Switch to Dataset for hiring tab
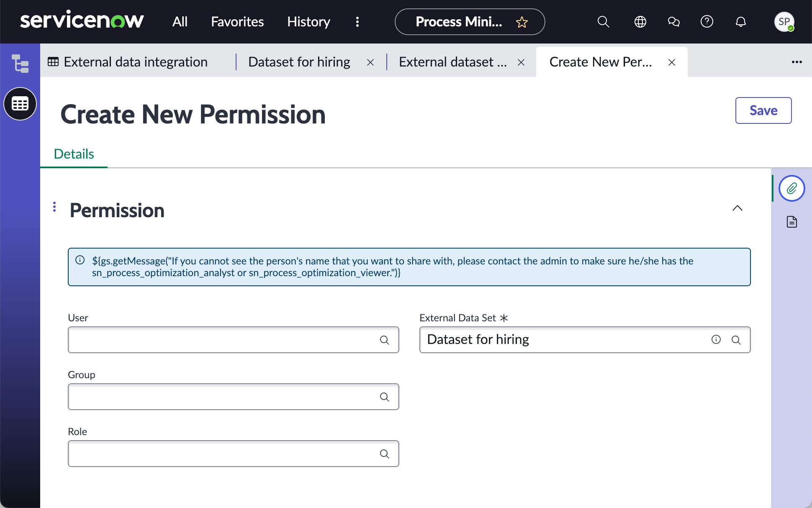The image size is (812, 508). pyautogui.click(x=299, y=62)
